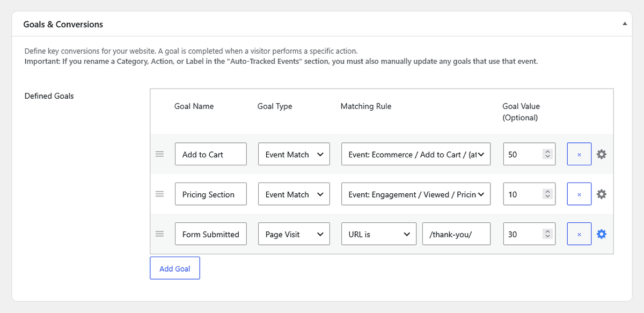Open settings gear for Add to Cart goal
The height and width of the screenshot is (313, 644).
[602, 154]
